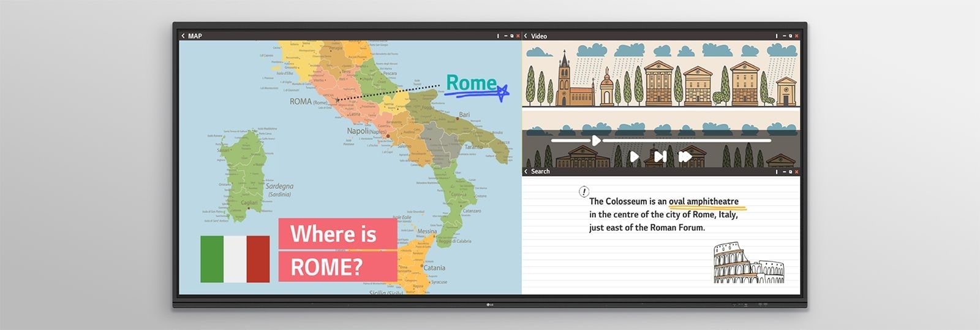
Task: Play the video with the play button
Action: 635,157
